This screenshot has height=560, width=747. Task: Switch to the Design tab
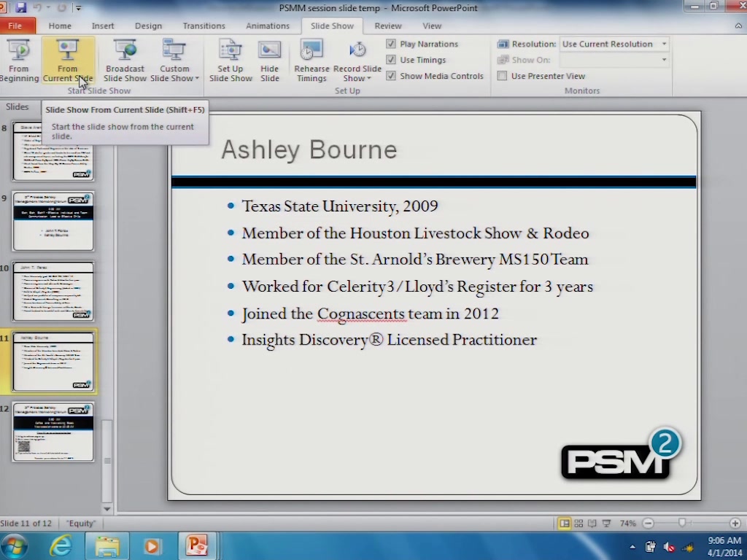pos(148,26)
